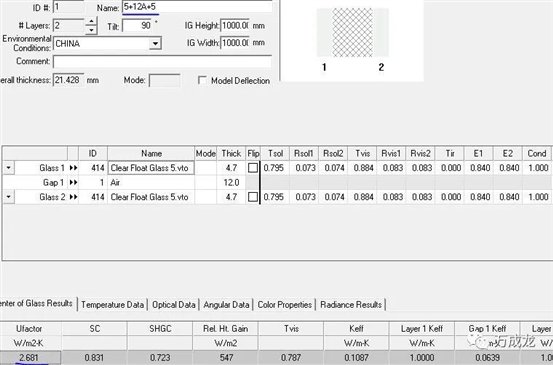This screenshot has height=365, width=553.
Task: Click the Name field containing 5+12A+5
Action: (x=198, y=6)
